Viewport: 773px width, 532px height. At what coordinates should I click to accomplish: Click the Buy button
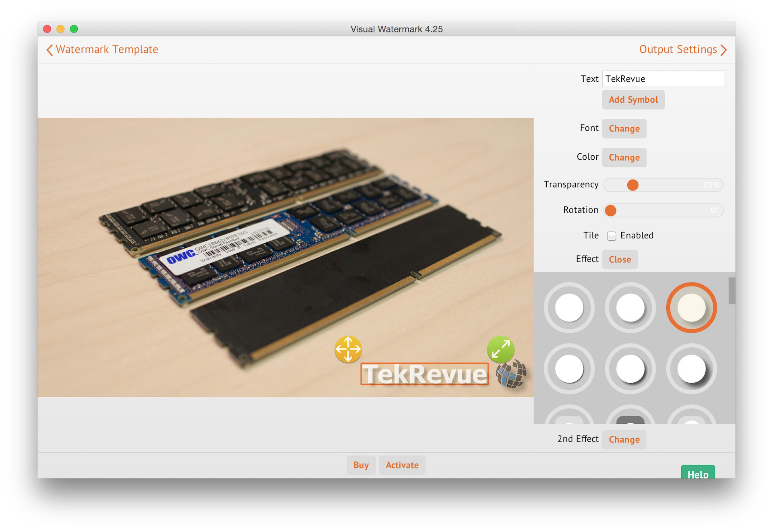[361, 465]
